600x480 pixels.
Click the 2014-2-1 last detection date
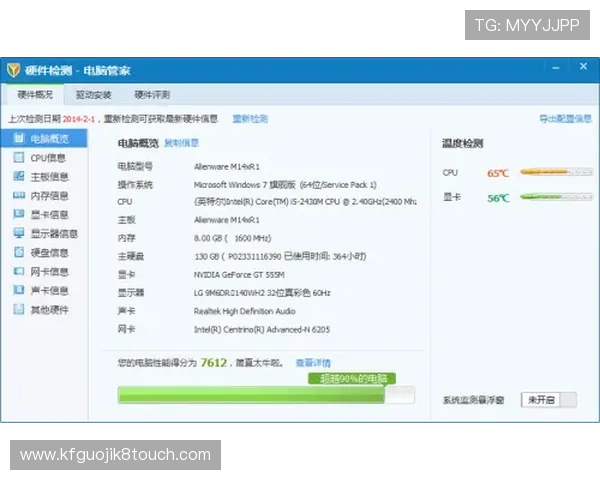click(78, 119)
